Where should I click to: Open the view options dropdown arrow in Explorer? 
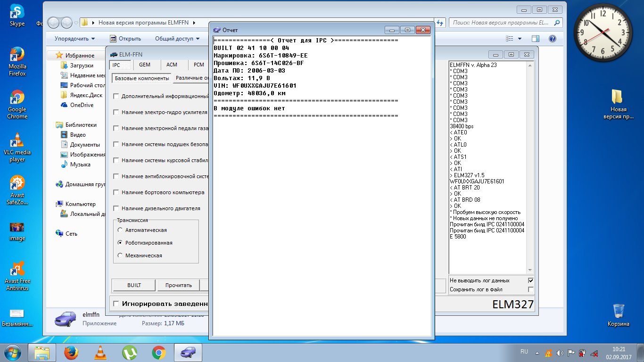(x=520, y=39)
